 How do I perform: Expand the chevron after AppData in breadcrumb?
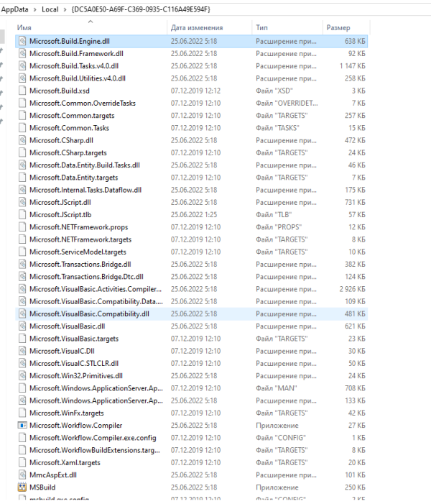pyautogui.click(x=35, y=9)
